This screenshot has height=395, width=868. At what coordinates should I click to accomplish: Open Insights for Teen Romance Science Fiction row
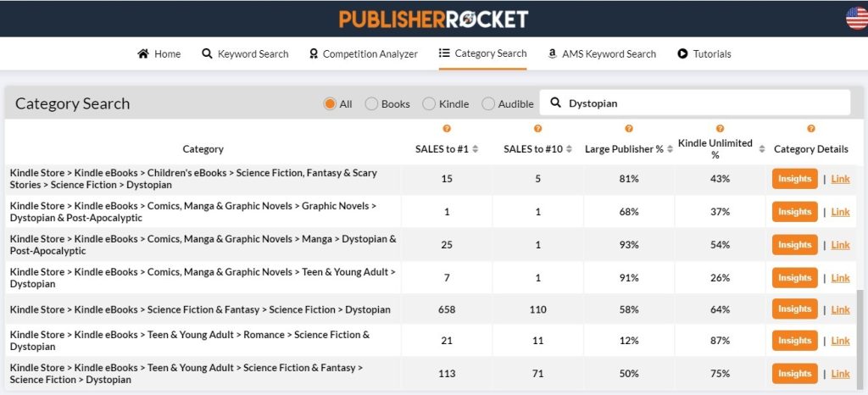click(794, 341)
